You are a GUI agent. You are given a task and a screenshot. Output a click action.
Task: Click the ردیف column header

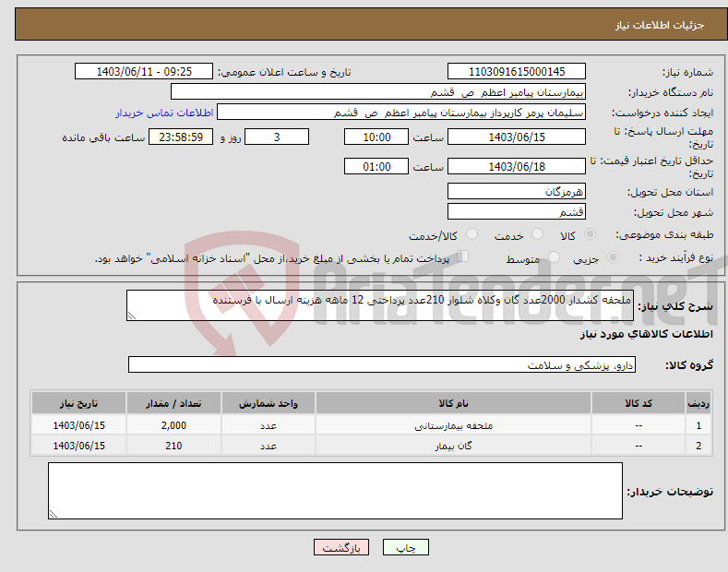pos(698,403)
